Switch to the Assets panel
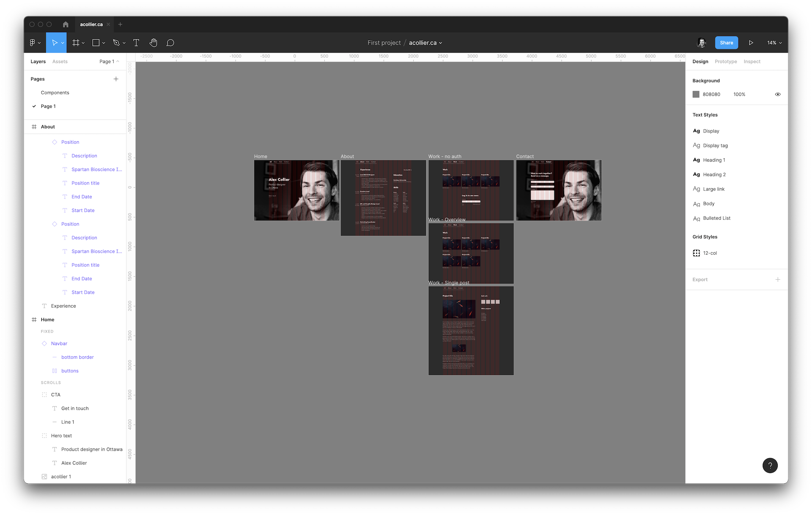 (60, 61)
